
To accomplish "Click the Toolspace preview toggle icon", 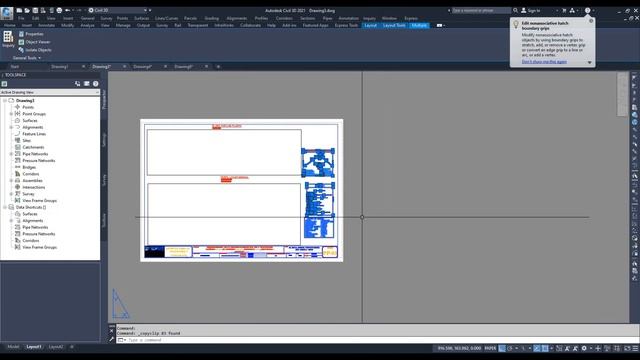I will coord(78,84).
